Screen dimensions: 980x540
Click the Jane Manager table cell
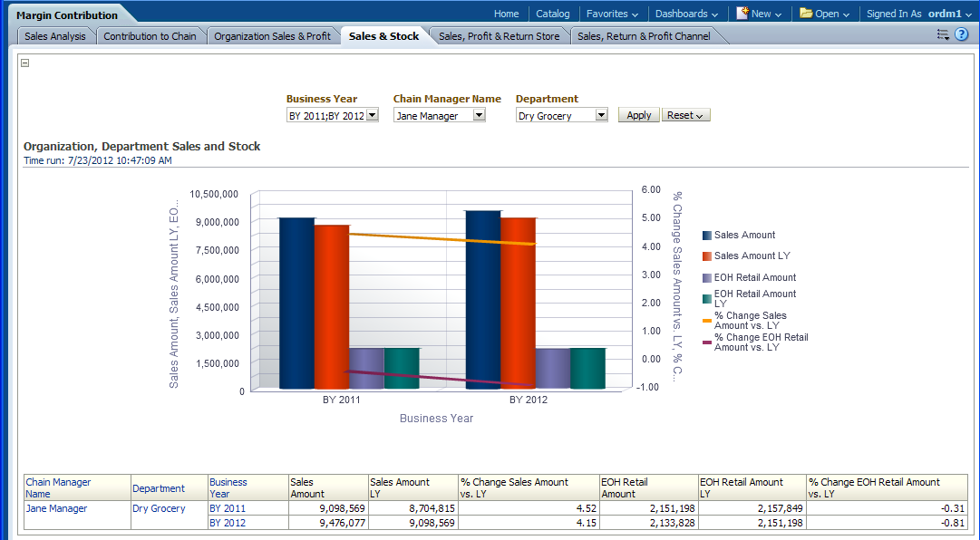click(56, 509)
